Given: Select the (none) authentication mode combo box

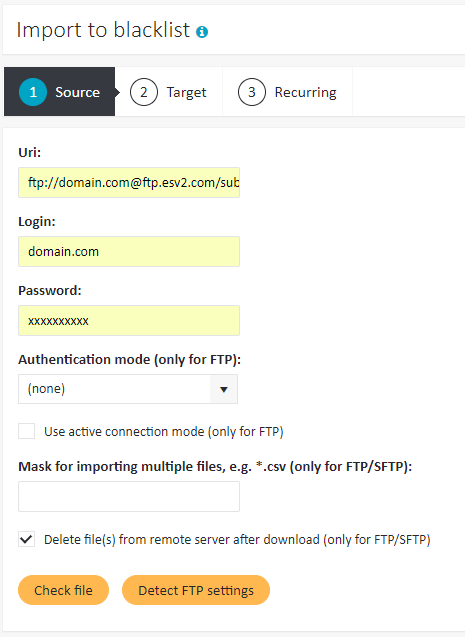Looking at the screenshot, I should [128, 389].
